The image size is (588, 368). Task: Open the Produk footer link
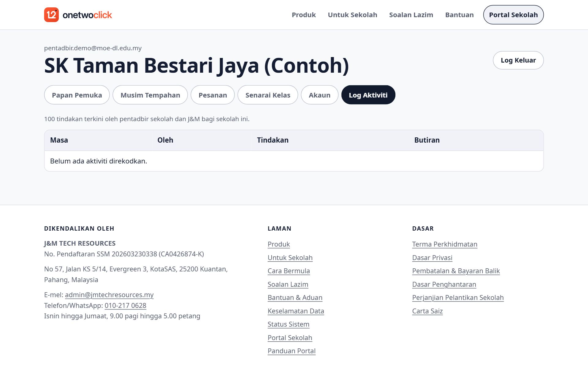[279, 244]
